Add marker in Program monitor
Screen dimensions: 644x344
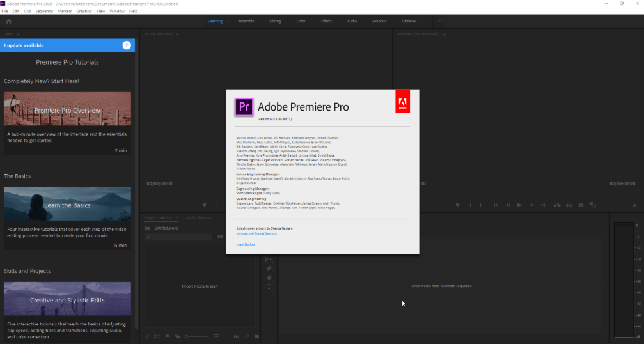[457, 205]
